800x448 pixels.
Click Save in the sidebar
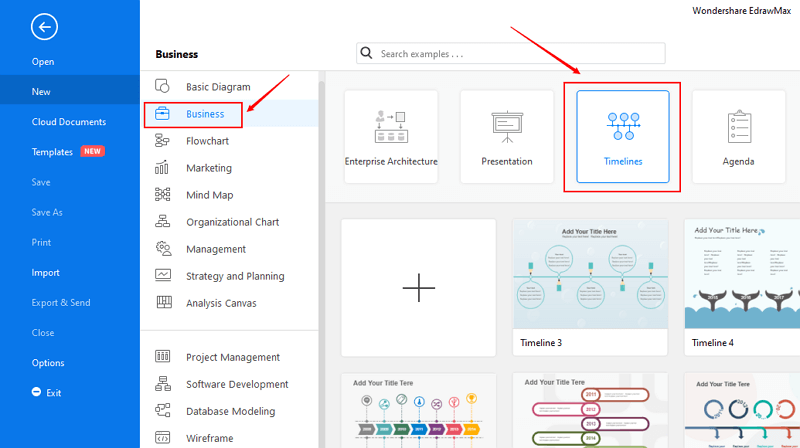[41, 182]
